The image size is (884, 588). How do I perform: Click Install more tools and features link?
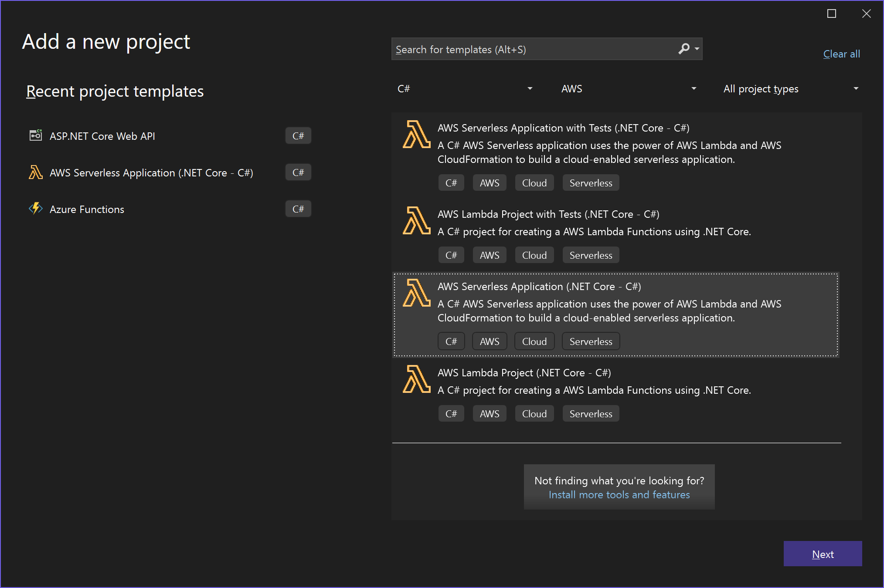pyautogui.click(x=621, y=495)
